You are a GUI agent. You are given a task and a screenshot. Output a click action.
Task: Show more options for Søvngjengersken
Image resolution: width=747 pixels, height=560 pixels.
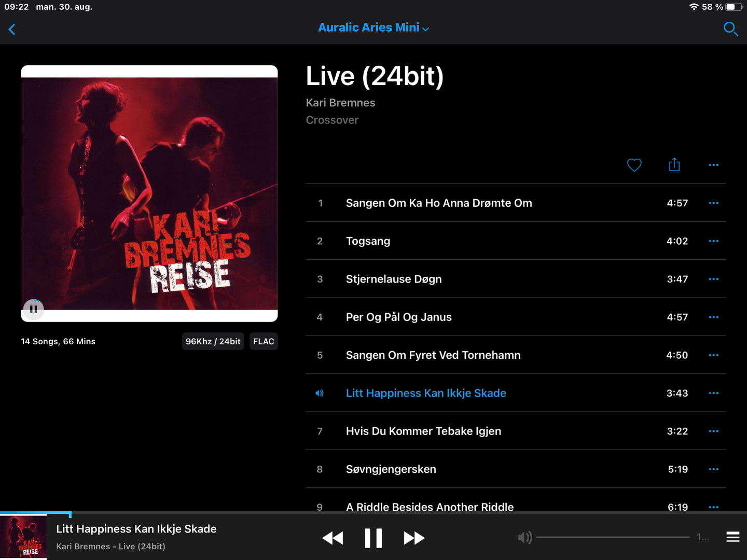click(713, 469)
